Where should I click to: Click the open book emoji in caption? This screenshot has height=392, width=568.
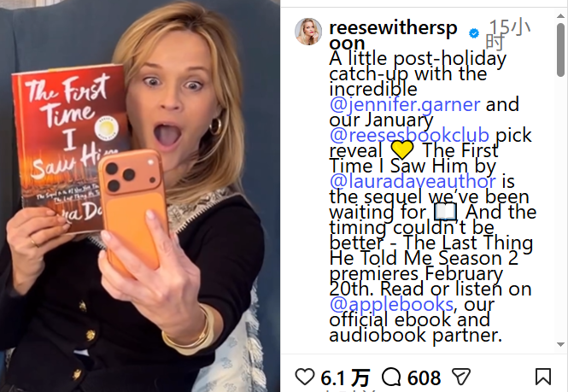tap(446, 212)
